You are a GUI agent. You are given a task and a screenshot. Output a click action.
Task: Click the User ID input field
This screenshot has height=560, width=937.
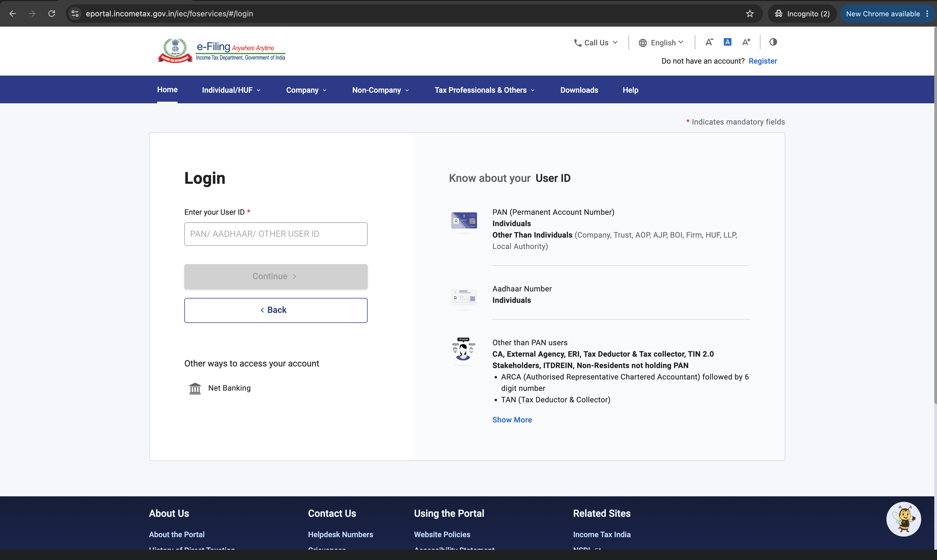(x=275, y=234)
